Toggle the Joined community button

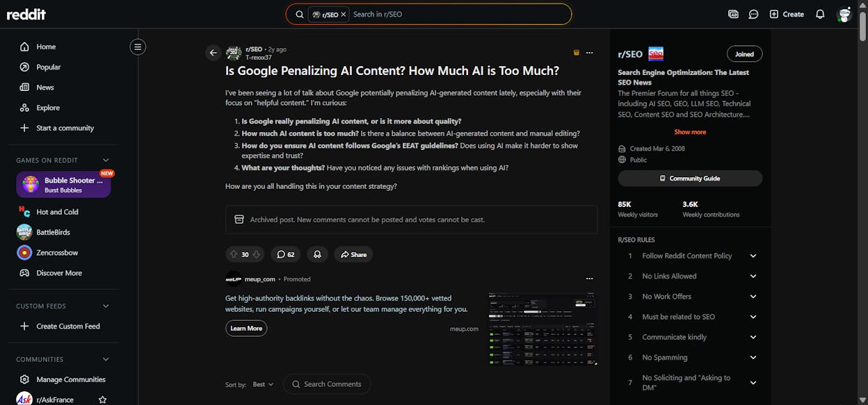(x=744, y=53)
